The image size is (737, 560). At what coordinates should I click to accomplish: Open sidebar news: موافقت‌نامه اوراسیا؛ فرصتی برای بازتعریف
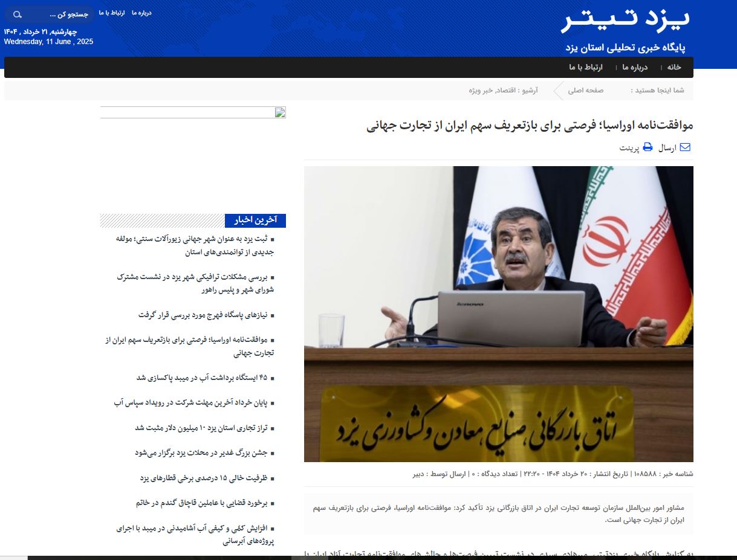[x=190, y=346]
